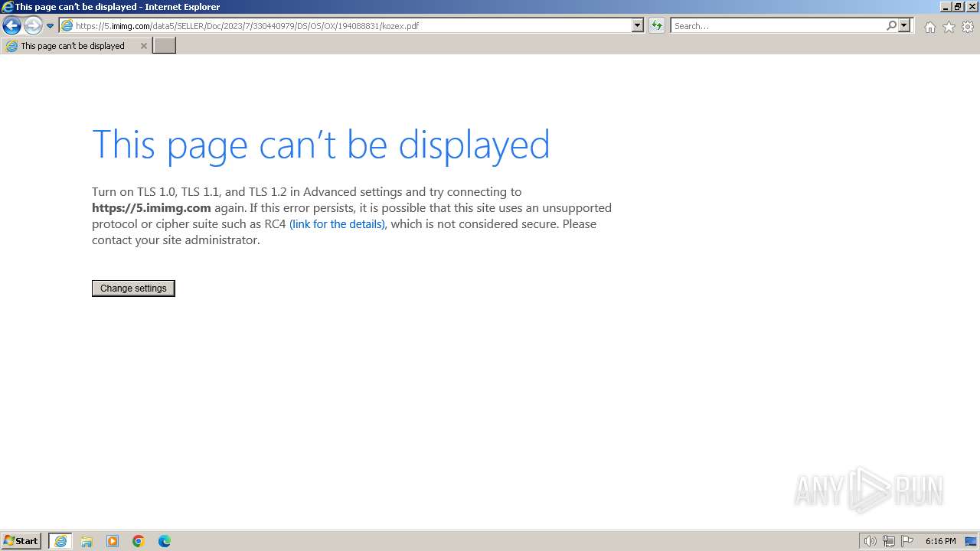Click the https://5.imimg.com bold text
This screenshot has width=980, height=551.
pos(152,208)
